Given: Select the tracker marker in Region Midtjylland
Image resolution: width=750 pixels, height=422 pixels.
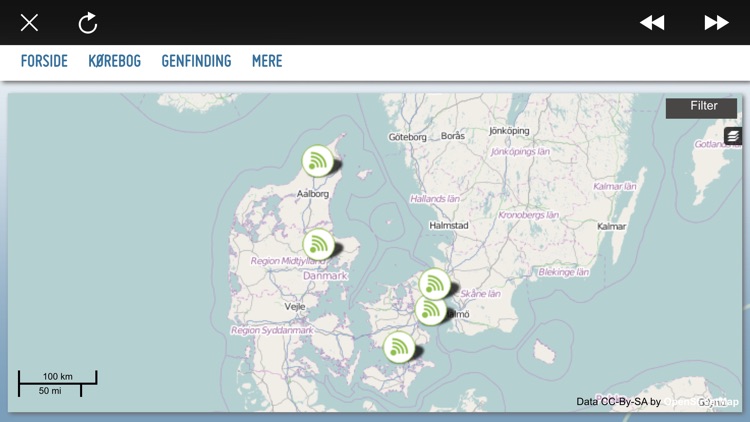Looking at the screenshot, I should (318, 244).
